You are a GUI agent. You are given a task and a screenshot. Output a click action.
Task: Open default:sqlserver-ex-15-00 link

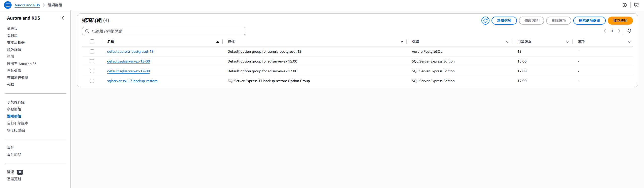coord(129,61)
